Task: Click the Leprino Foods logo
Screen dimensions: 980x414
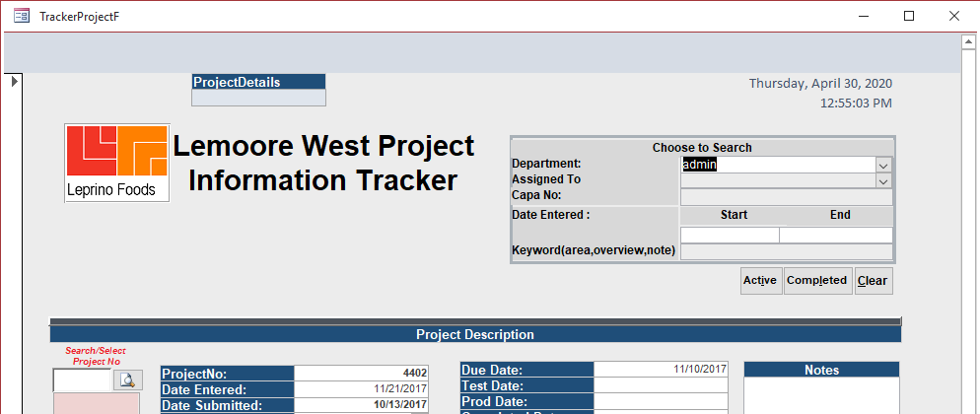Action: tap(117, 163)
